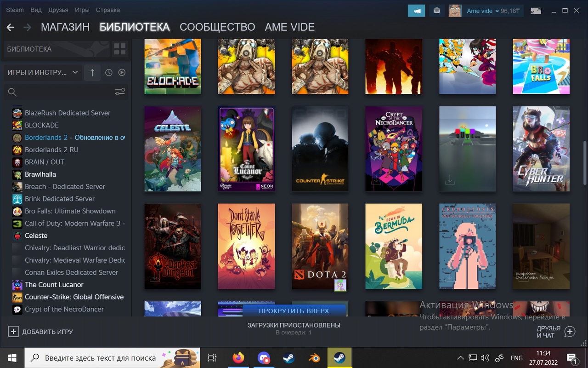The height and width of the screenshot is (368, 588).
Task: Open the Игры menu
Action: click(82, 10)
